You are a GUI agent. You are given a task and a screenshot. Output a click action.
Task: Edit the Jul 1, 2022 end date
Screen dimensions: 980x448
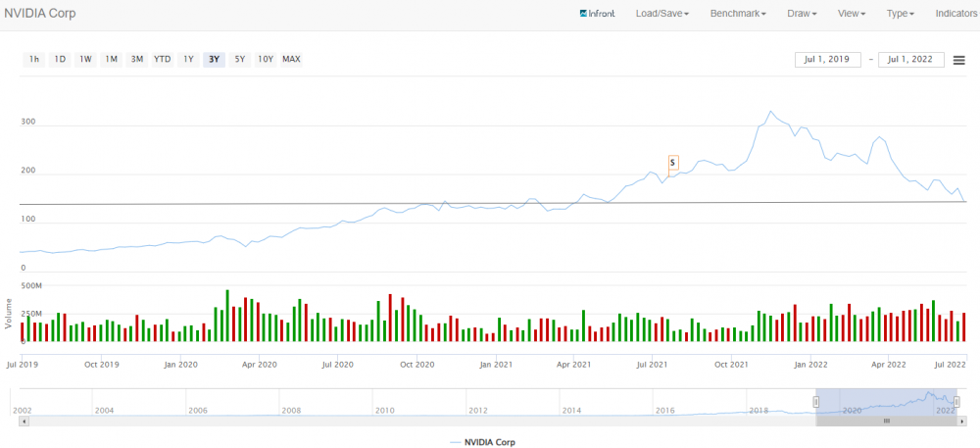tap(911, 60)
